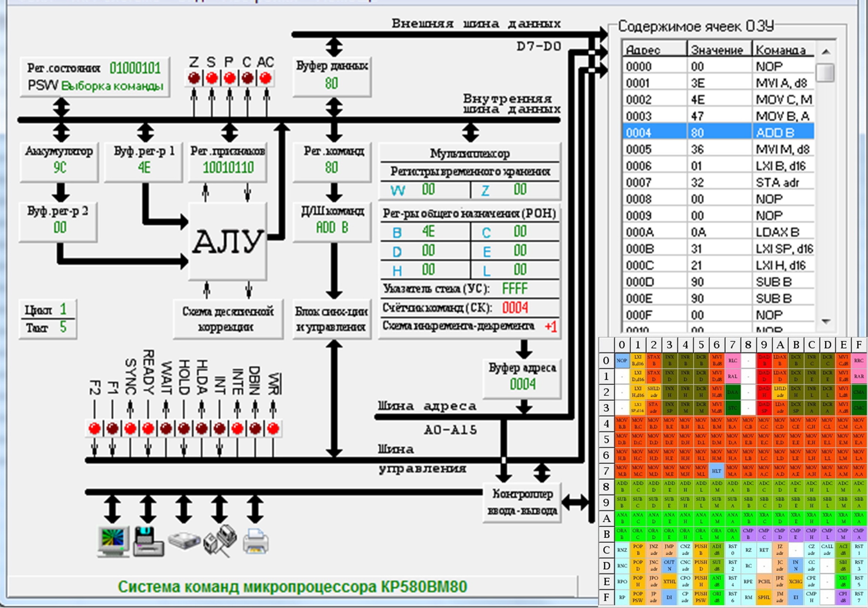Click the Схема десятичной коррекции block
868x608 pixels.
(228, 319)
